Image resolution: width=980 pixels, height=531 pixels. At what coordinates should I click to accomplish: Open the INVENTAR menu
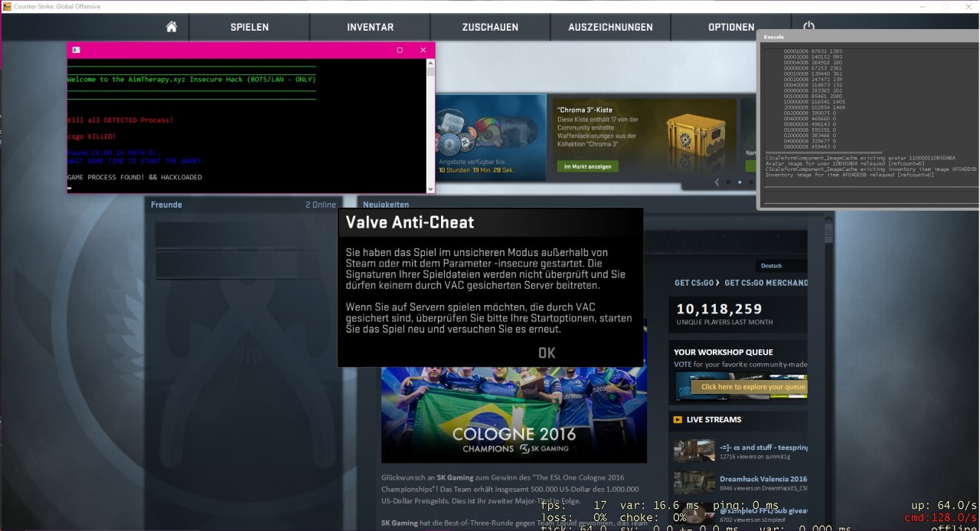click(x=370, y=27)
